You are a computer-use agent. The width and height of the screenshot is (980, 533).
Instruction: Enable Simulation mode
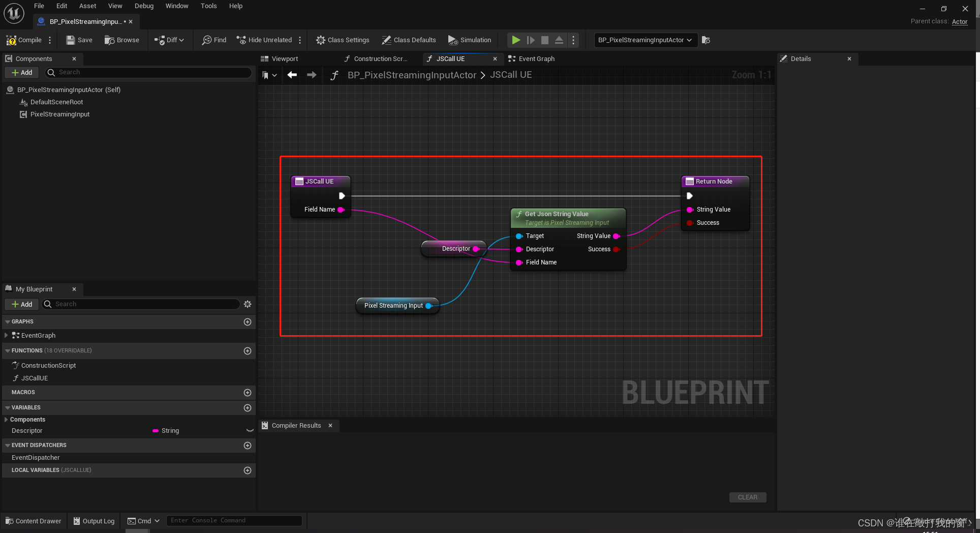(x=470, y=40)
